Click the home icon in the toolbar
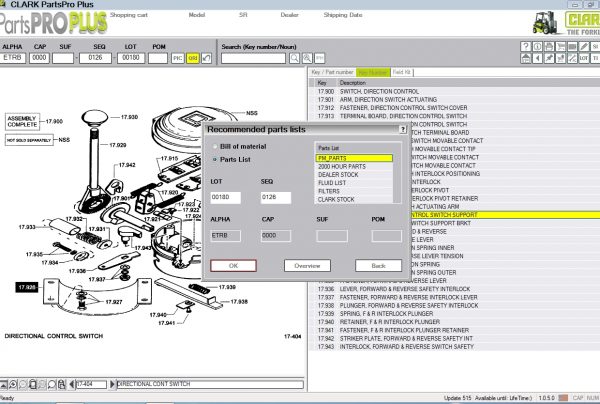600x404 pixels. (526, 58)
